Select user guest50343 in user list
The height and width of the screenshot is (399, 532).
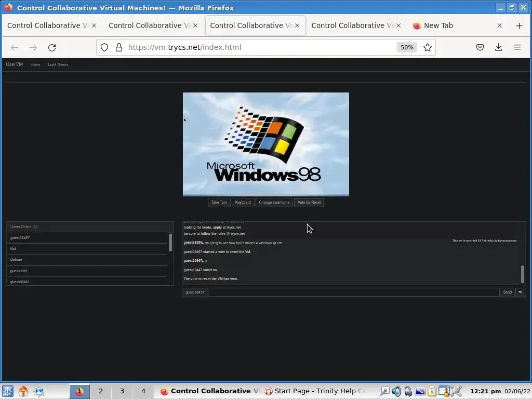87,281
